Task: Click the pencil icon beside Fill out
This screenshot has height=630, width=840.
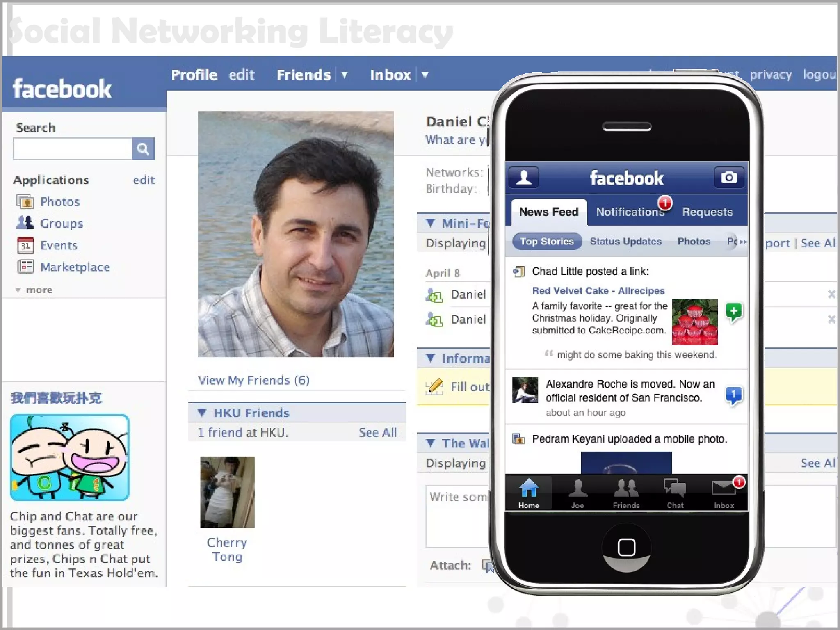Action: [434, 386]
